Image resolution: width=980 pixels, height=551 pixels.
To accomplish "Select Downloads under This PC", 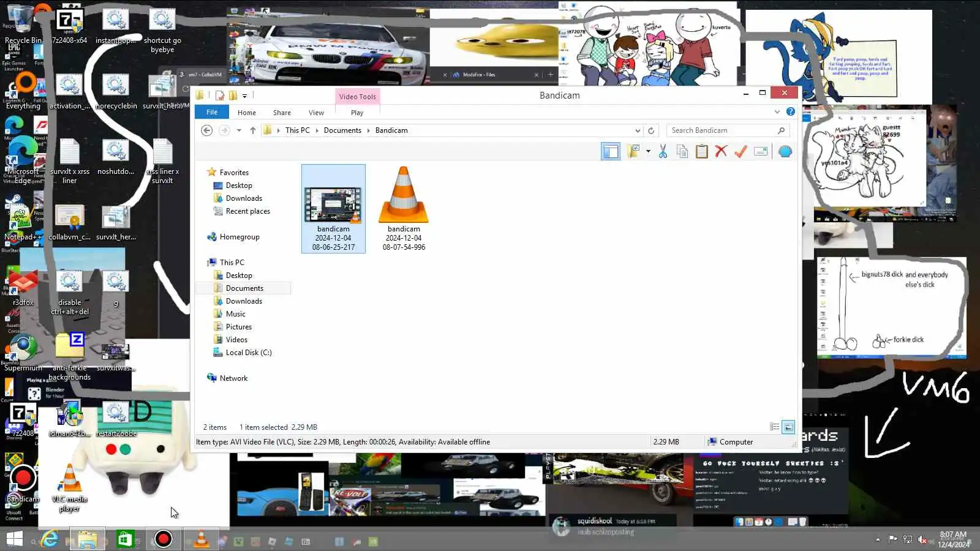I will click(x=244, y=301).
